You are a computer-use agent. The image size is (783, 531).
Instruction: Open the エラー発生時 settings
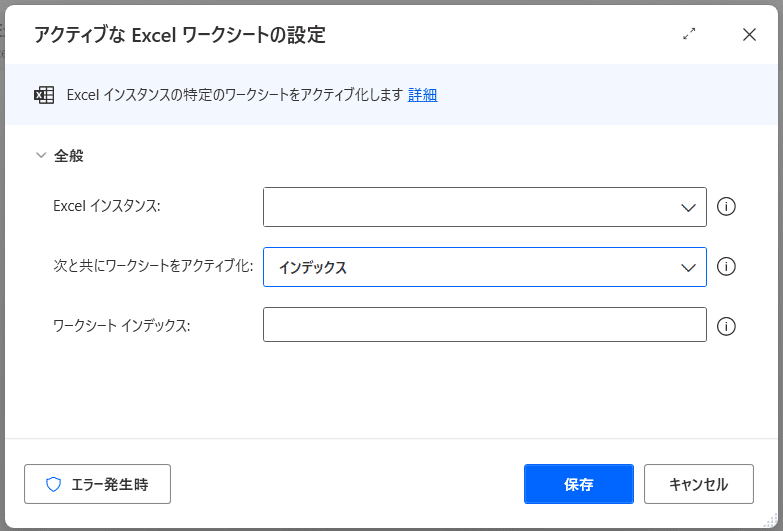[x=97, y=484]
